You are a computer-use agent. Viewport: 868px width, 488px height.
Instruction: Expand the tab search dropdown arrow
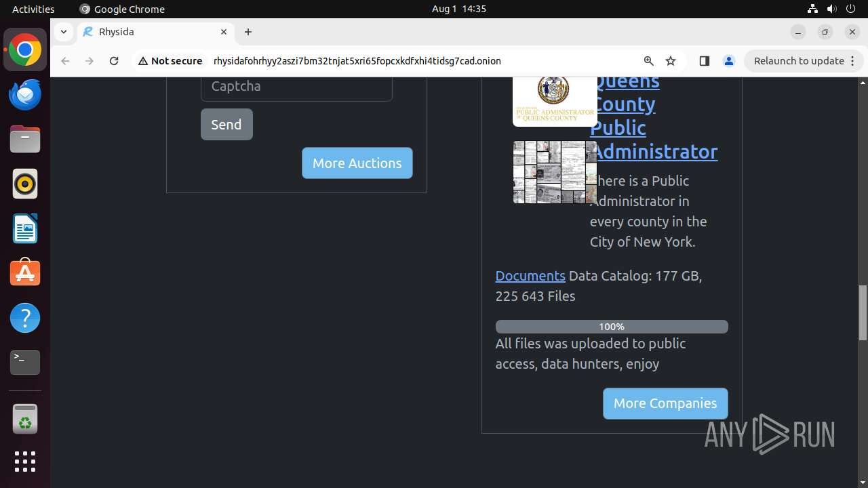(x=63, y=32)
